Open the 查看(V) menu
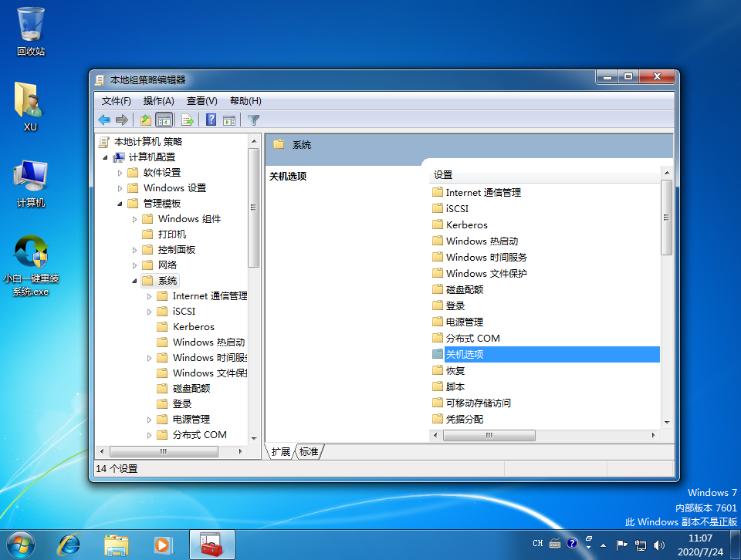Viewport: 741px width, 560px height. (x=201, y=101)
